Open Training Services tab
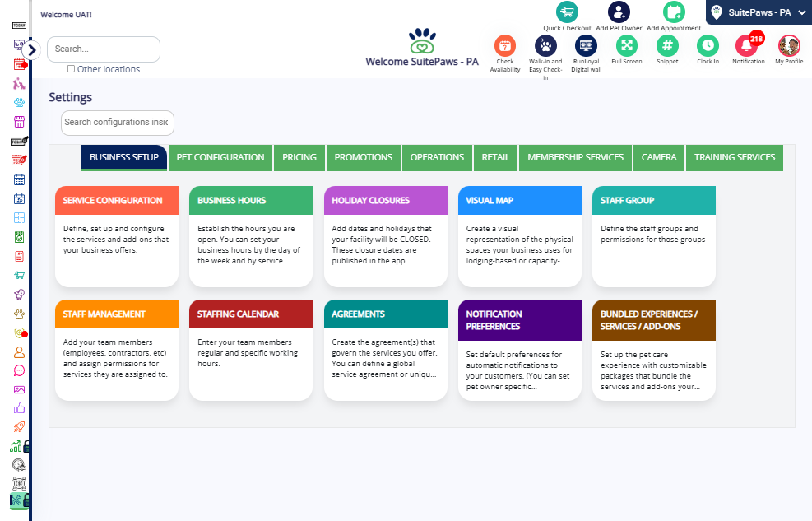812x521 pixels. pos(735,157)
